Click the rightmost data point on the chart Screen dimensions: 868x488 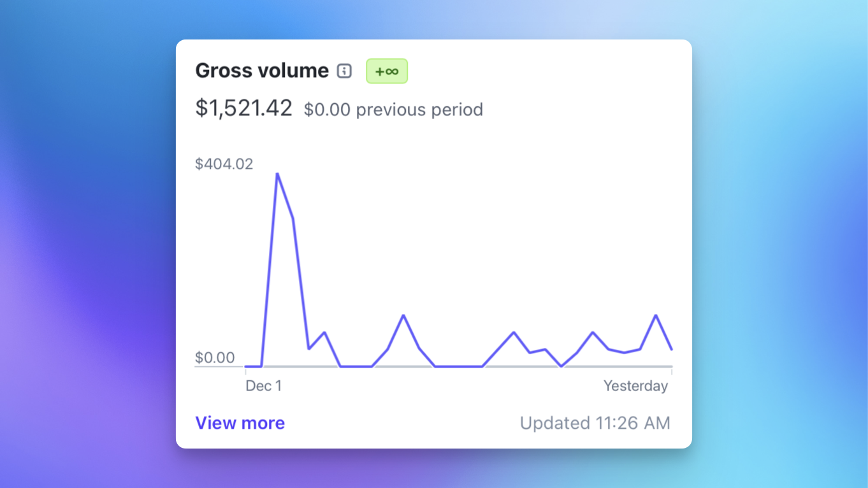pyautogui.click(x=671, y=348)
